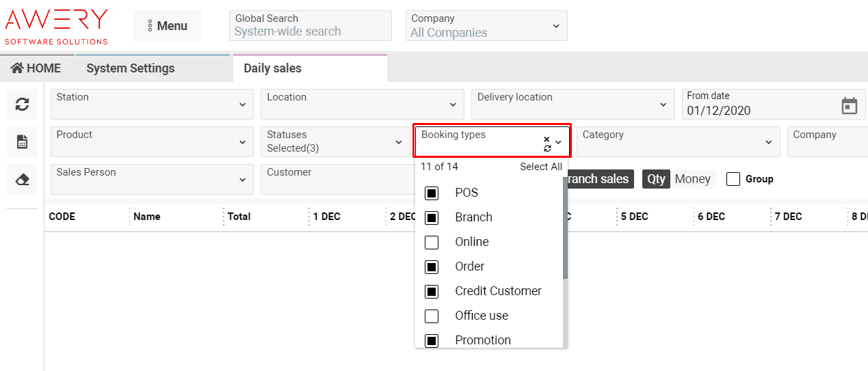The image size is (868, 371).
Task: Click the calculator report icon in sidebar
Action: click(x=22, y=142)
